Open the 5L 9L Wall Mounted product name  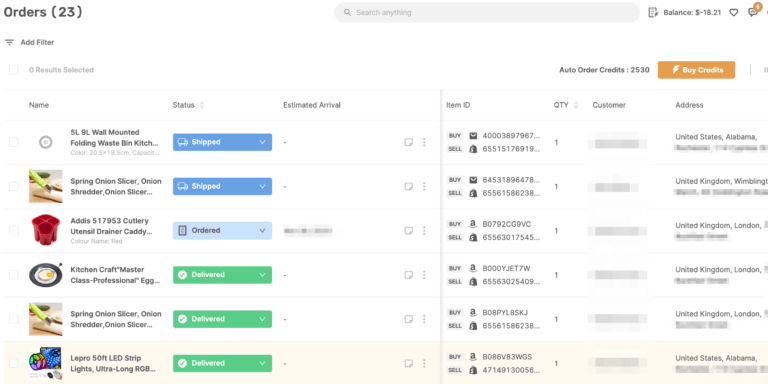pyautogui.click(x=115, y=138)
